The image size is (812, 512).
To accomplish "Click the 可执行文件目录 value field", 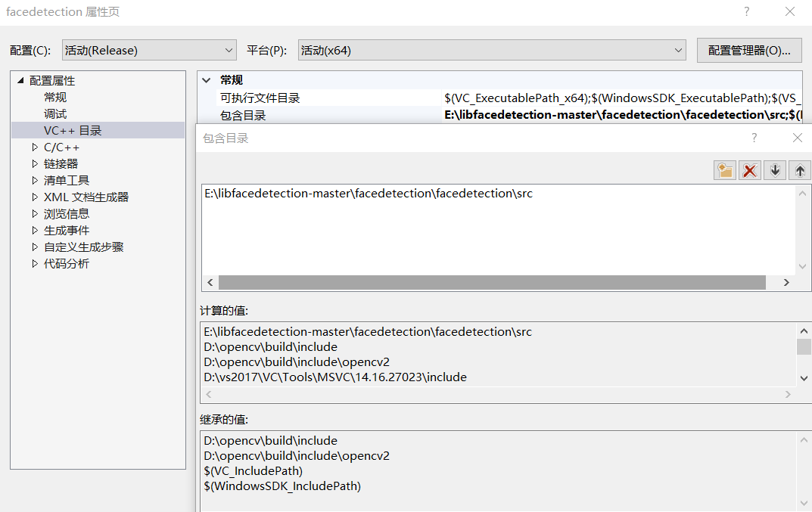I will pyautogui.click(x=623, y=98).
